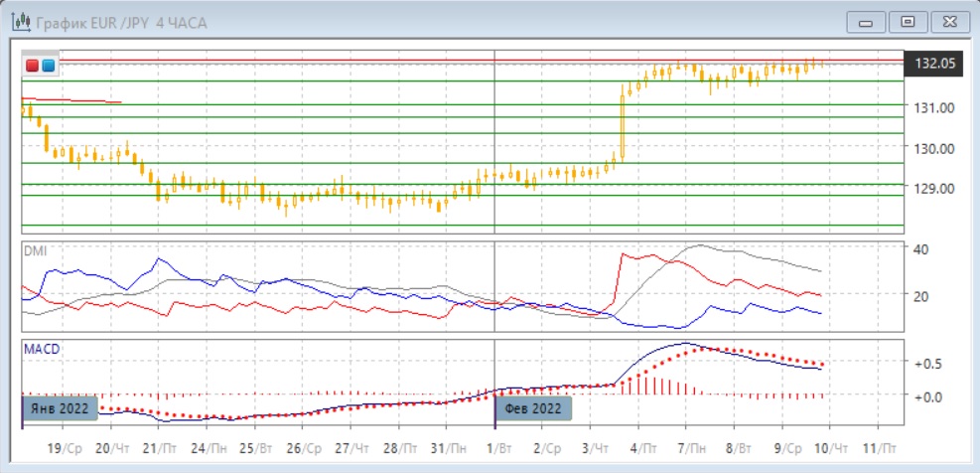Select the DMI indicator label
This screenshot has height=473, width=980.
pos(35,250)
